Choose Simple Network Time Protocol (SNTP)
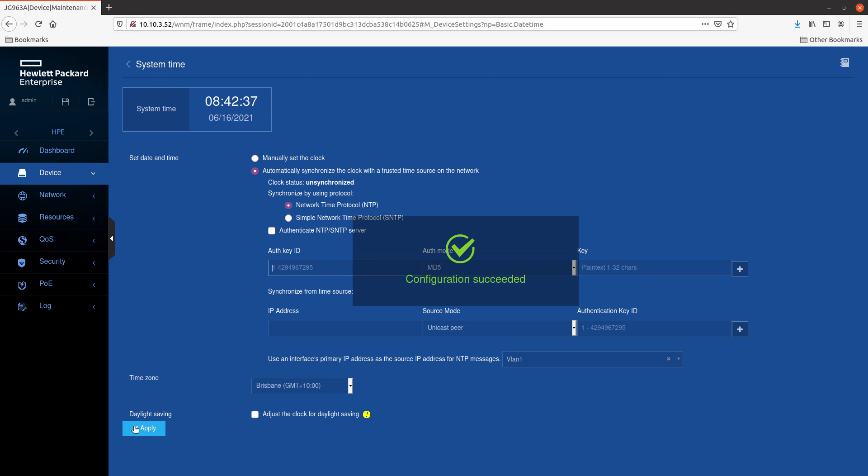 [288, 218]
